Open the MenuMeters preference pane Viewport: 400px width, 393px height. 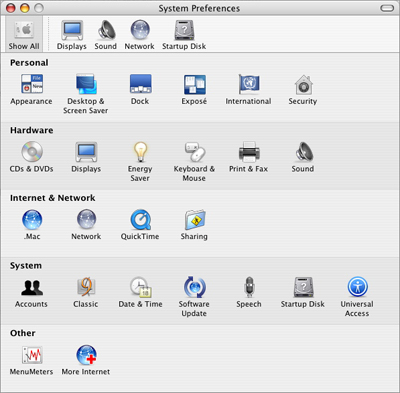[31, 360]
